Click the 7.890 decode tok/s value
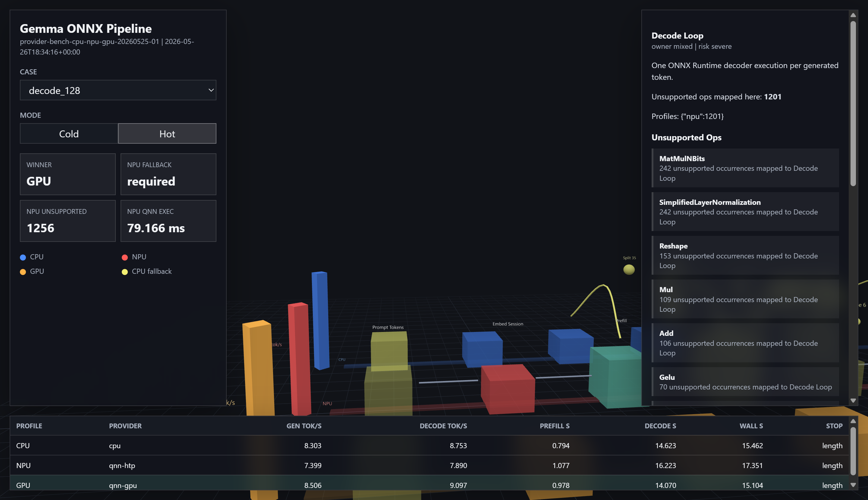This screenshot has width=868, height=500. [458, 466]
